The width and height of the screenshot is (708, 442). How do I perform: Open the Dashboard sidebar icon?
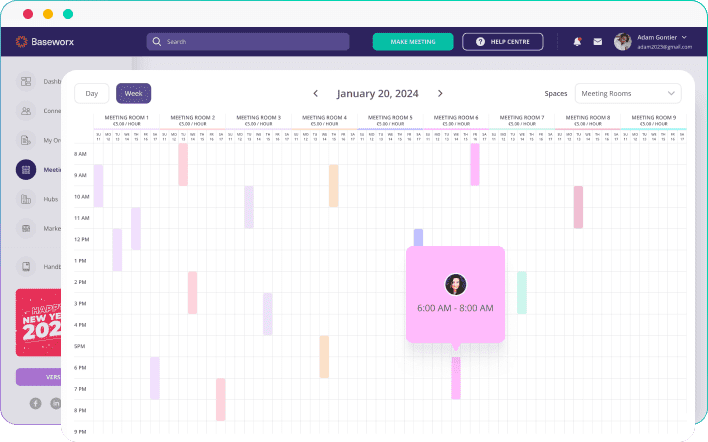pyautogui.click(x=26, y=82)
